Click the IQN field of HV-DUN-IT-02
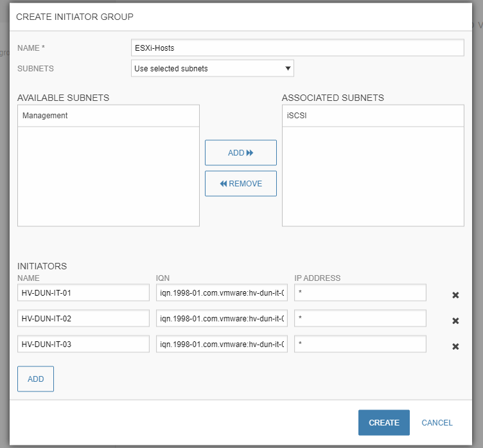 [x=222, y=318]
